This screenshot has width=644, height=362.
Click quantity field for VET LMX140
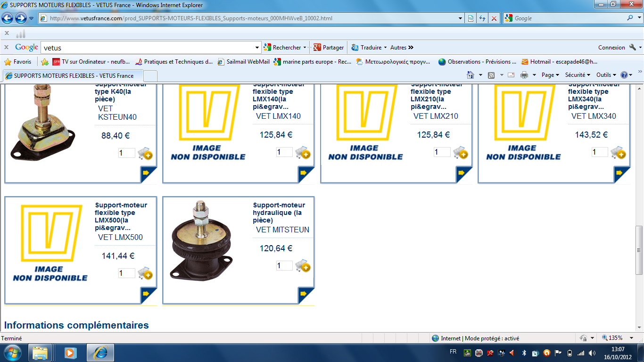pyautogui.click(x=284, y=152)
